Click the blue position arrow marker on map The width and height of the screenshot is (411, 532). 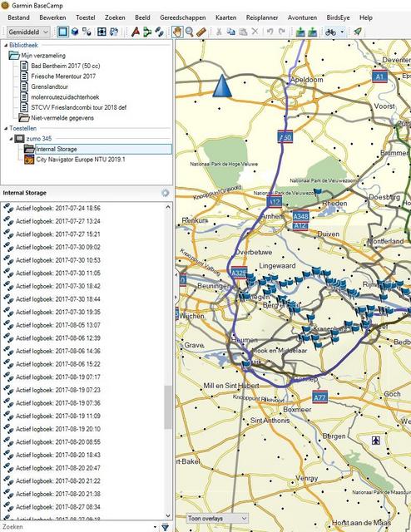pos(222,86)
